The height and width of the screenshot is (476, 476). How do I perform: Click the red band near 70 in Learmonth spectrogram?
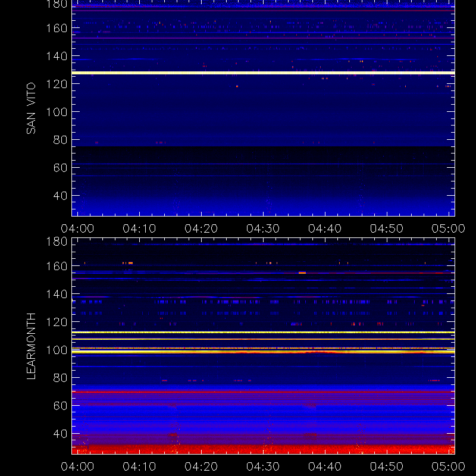pyautogui.click(x=263, y=392)
